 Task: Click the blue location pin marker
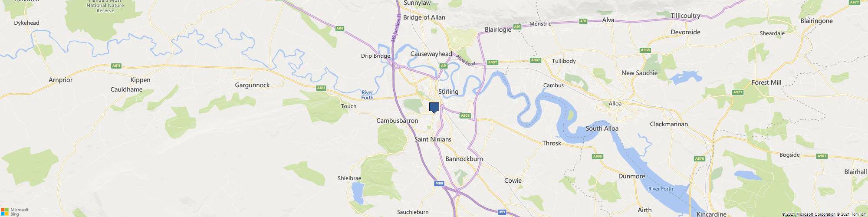tap(434, 108)
